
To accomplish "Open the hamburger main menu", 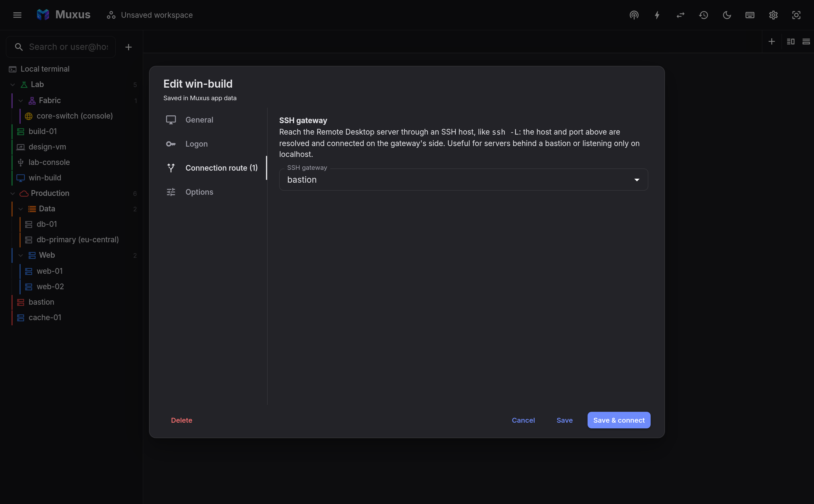I will (x=17, y=15).
